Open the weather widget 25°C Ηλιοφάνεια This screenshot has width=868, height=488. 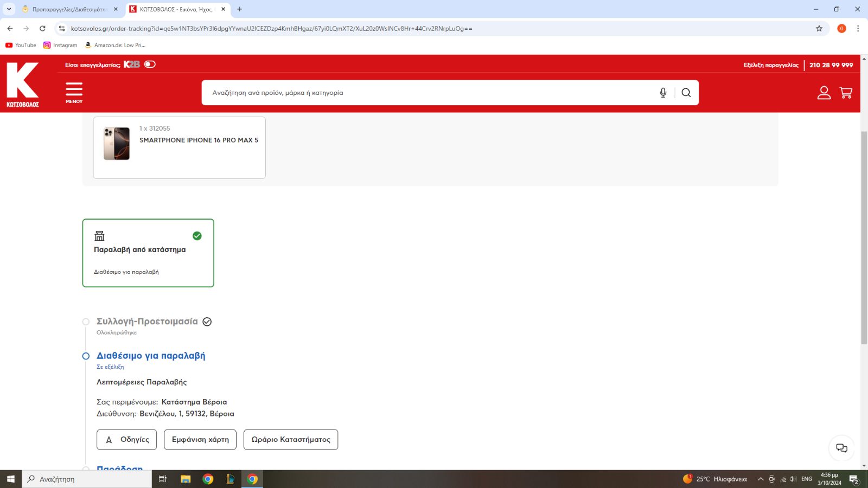pos(715,479)
